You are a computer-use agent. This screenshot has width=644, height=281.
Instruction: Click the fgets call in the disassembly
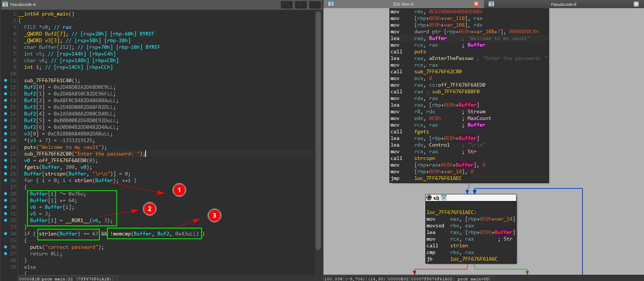click(422, 132)
